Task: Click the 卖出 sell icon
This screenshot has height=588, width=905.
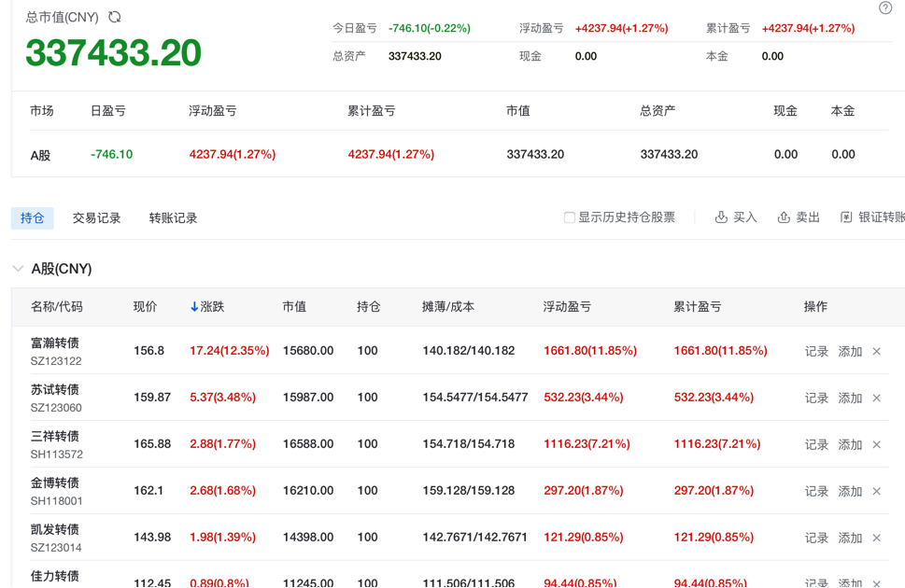Action: (x=784, y=217)
